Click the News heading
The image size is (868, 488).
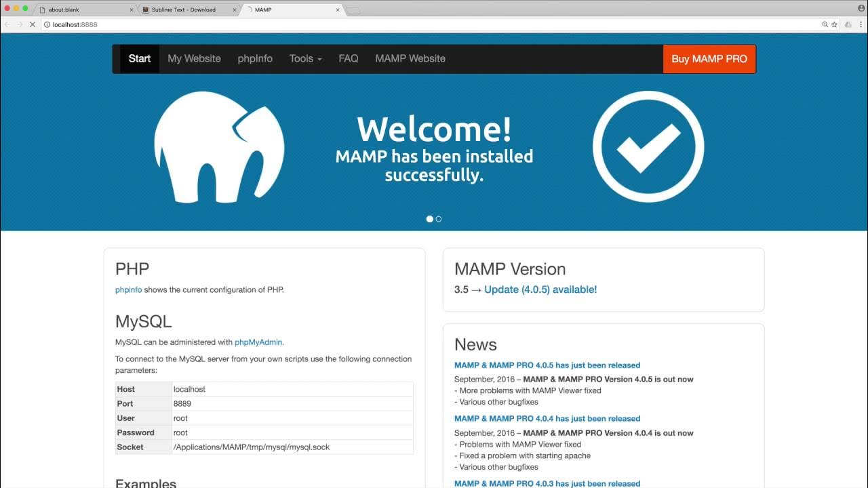(475, 344)
